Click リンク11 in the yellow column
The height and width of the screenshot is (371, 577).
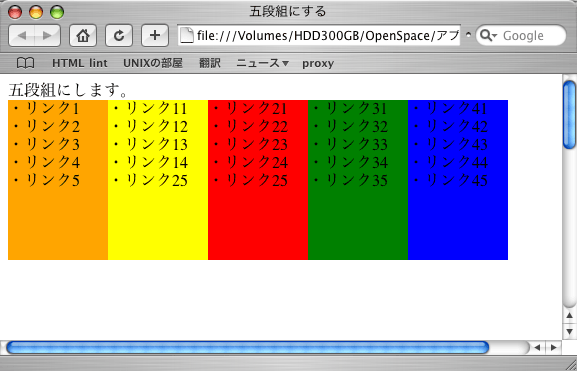point(157,109)
